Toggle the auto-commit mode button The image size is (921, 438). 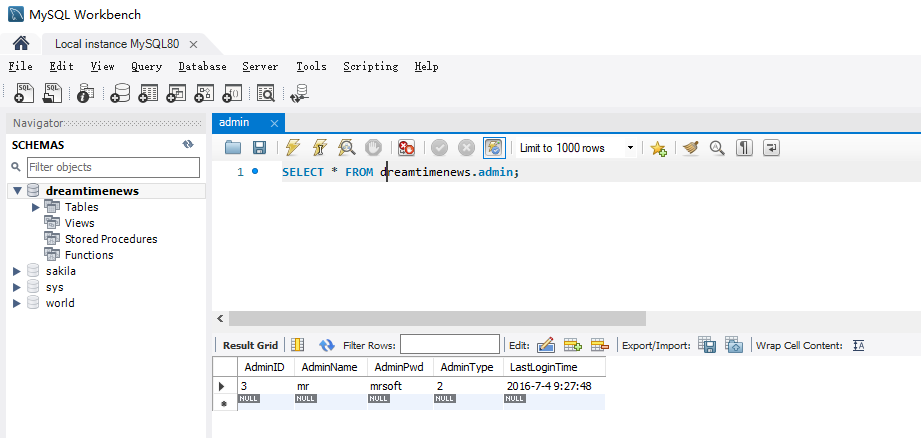click(x=495, y=148)
